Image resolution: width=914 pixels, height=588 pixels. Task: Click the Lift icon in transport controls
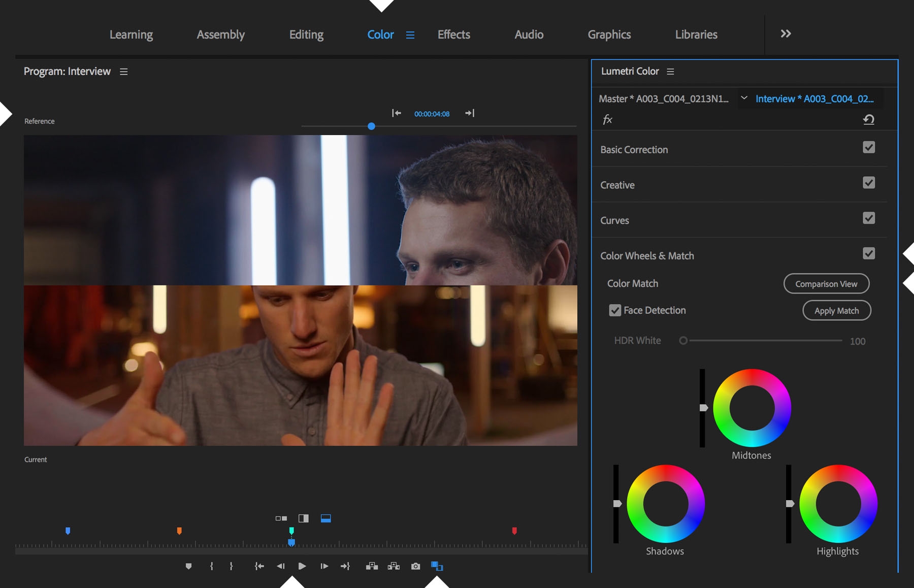click(x=372, y=566)
